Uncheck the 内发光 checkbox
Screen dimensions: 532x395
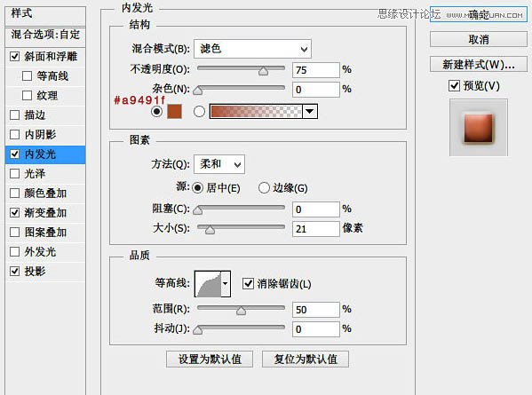(x=14, y=154)
